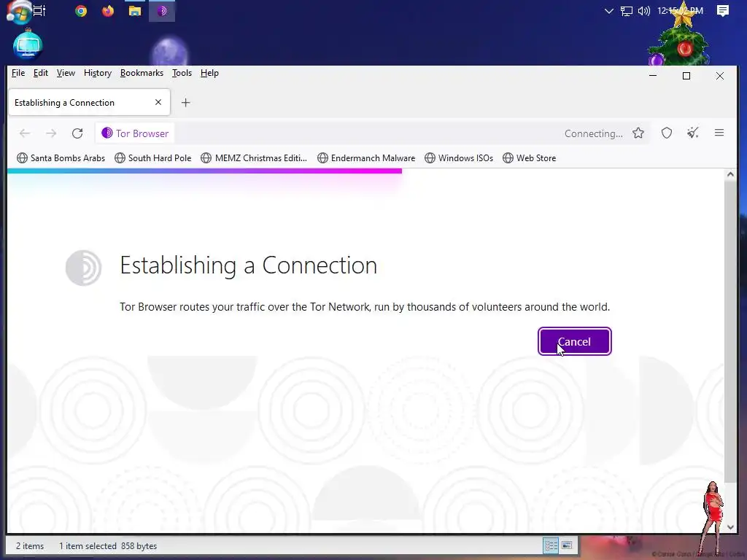Open the shield security level panel
Screen dimensions: 747x560
667,133
